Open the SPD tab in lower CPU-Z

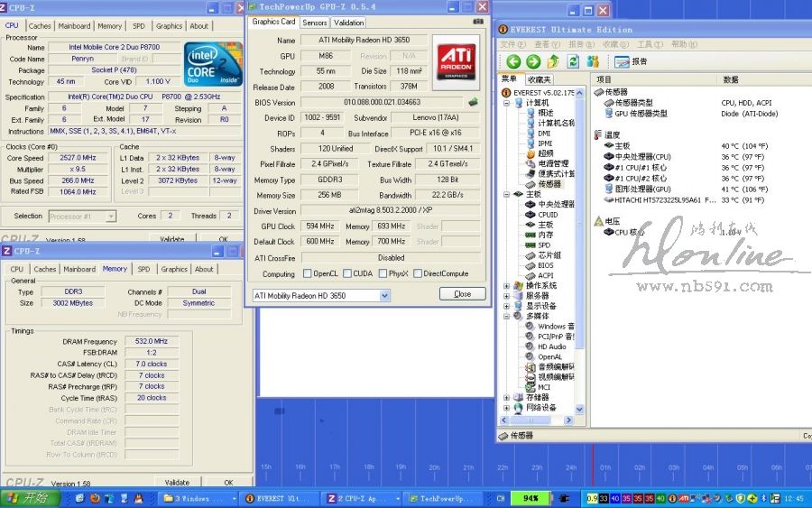(x=143, y=269)
